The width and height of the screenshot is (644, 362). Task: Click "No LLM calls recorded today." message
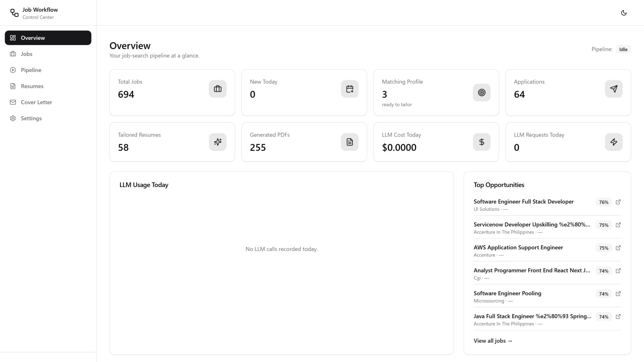tap(282, 249)
